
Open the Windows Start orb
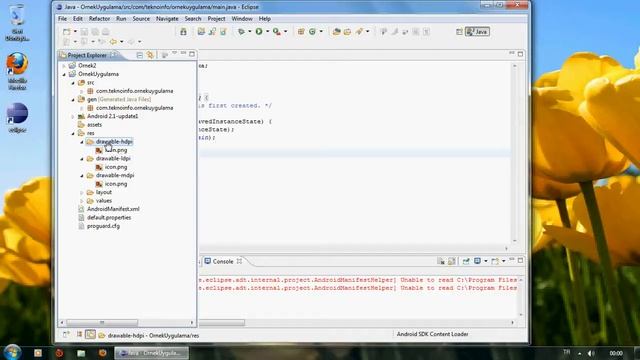(12, 352)
